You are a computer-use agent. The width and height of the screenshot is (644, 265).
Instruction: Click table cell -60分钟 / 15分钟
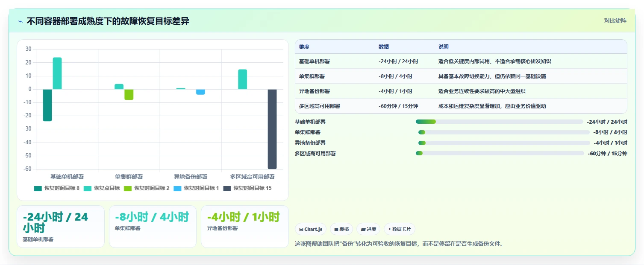[398, 106]
